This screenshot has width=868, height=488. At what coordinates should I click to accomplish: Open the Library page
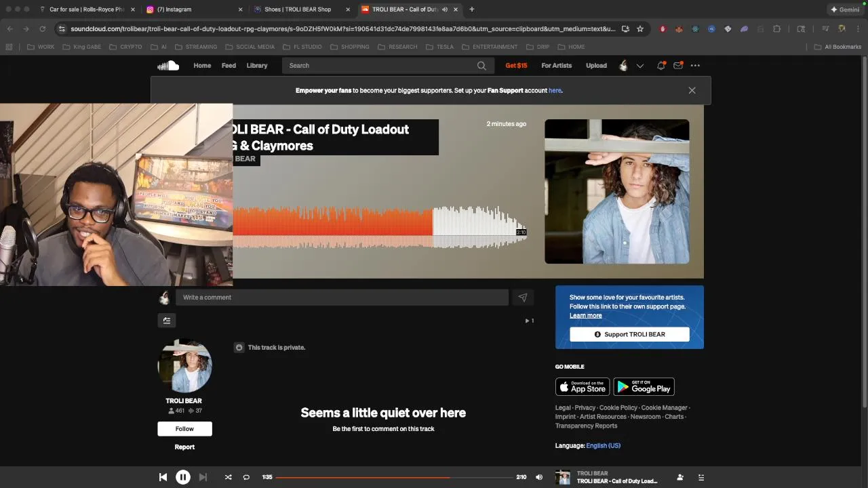coord(257,66)
